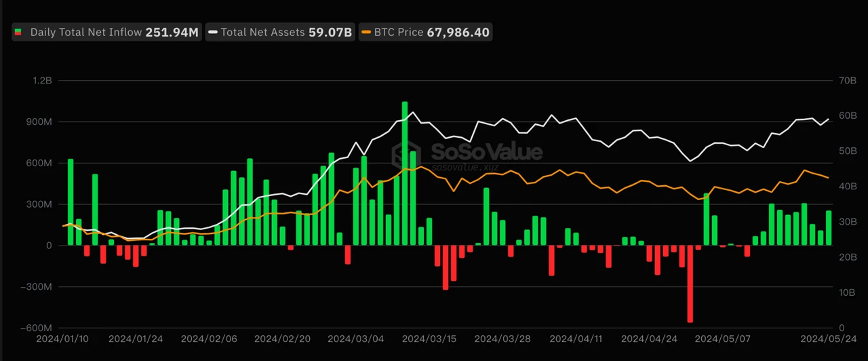Toggle the BTC Price legend series
This screenshot has width=868, height=361.
click(x=399, y=32)
